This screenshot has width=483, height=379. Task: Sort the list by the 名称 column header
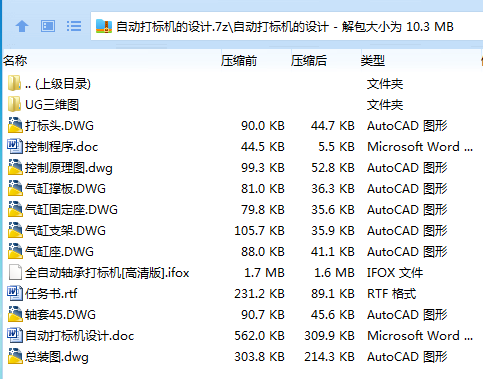(15, 61)
